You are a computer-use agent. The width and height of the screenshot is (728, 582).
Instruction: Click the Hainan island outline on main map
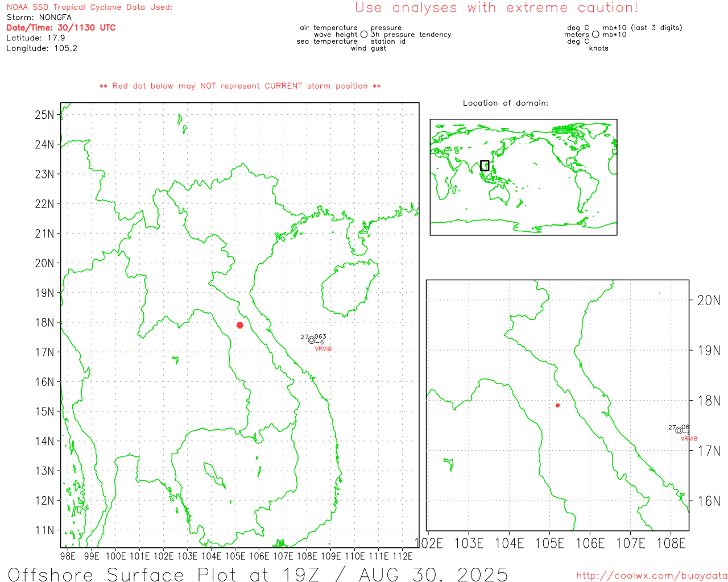(x=351, y=289)
